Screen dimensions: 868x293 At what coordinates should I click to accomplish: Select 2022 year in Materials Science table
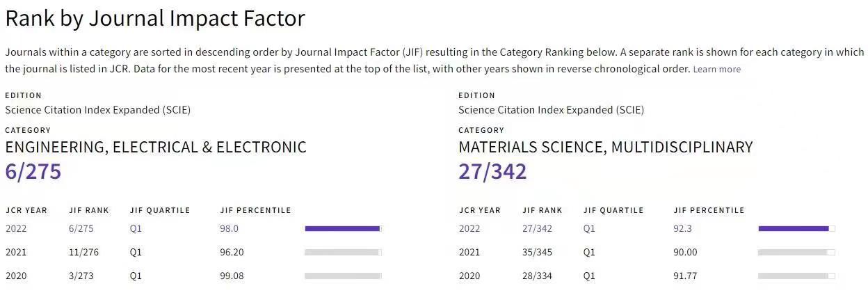pos(469,228)
